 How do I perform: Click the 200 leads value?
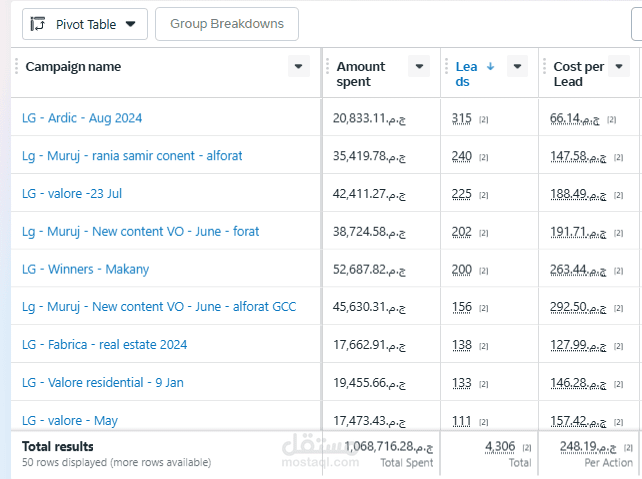point(461,270)
